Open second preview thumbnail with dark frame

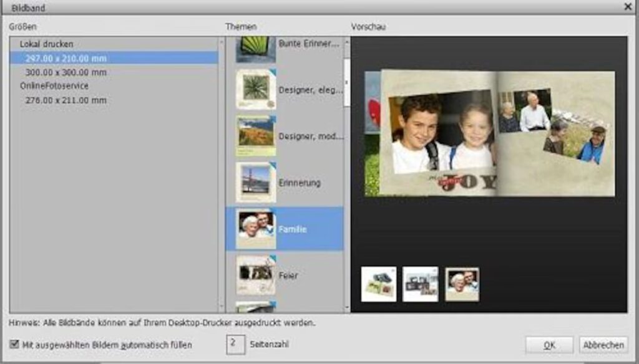click(420, 284)
